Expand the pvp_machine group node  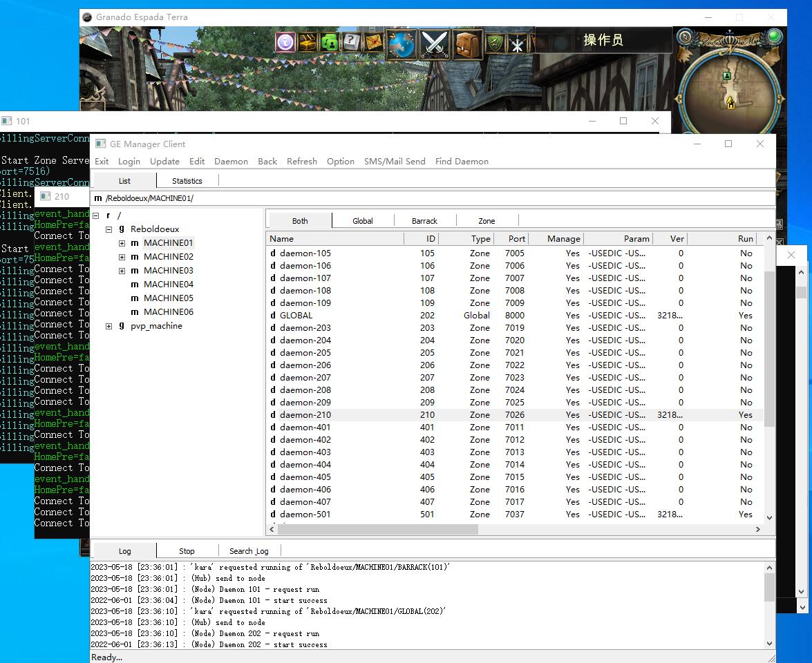pyautogui.click(x=109, y=326)
